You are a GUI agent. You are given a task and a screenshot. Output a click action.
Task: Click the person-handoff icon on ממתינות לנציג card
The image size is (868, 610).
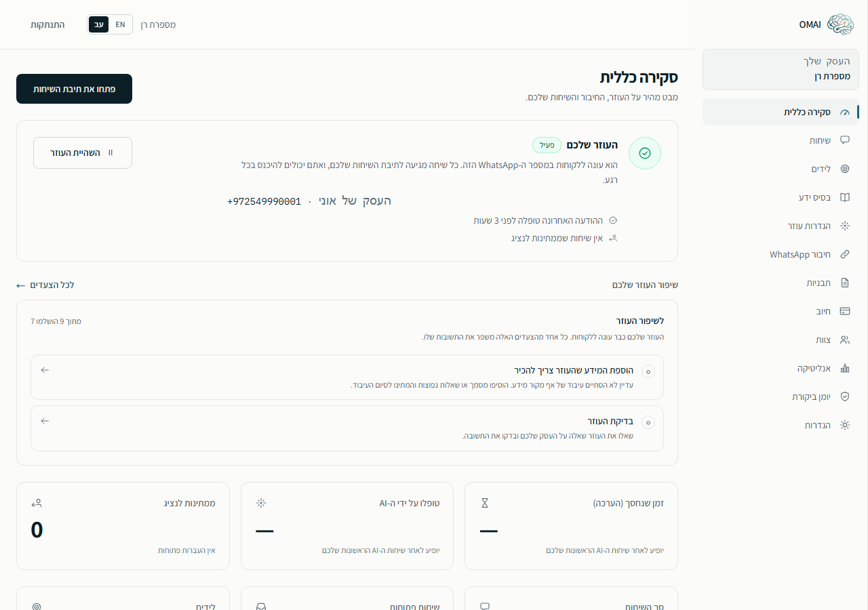pos(37,503)
